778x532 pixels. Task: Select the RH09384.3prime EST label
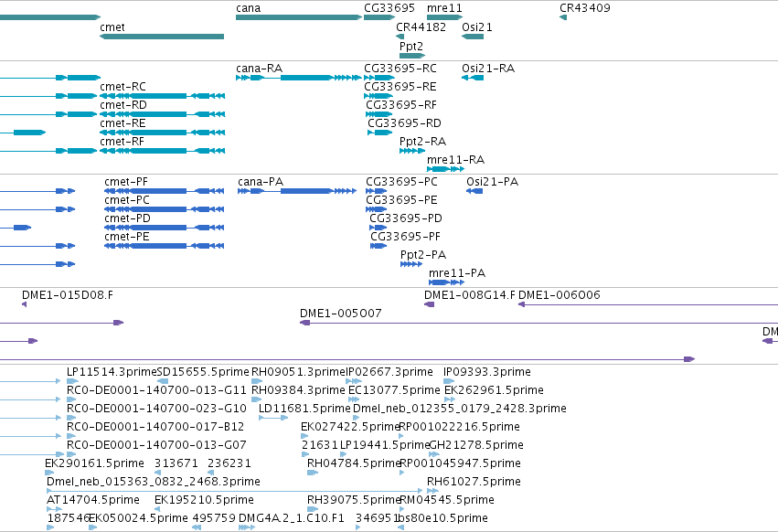298,390
